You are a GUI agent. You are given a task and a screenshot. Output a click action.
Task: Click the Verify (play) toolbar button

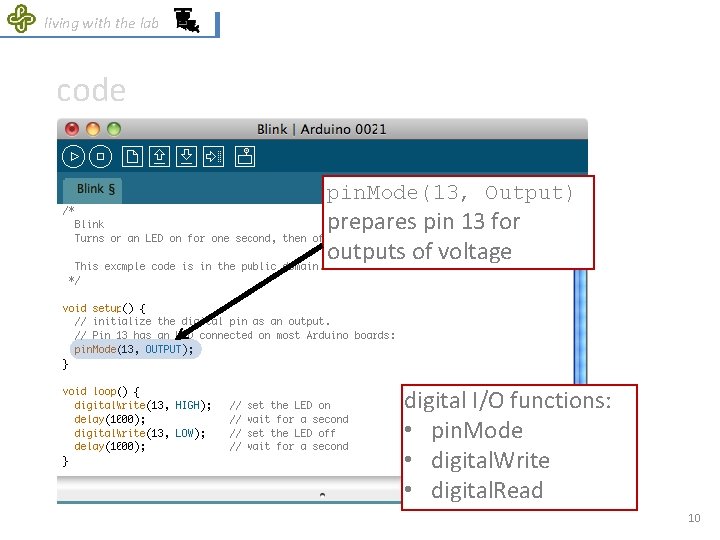(x=73, y=157)
